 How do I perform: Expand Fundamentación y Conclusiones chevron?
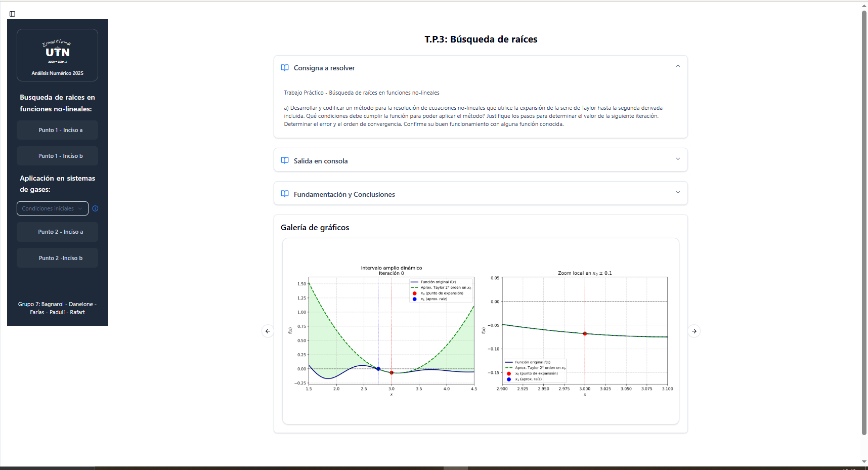[x=678, y=193]
